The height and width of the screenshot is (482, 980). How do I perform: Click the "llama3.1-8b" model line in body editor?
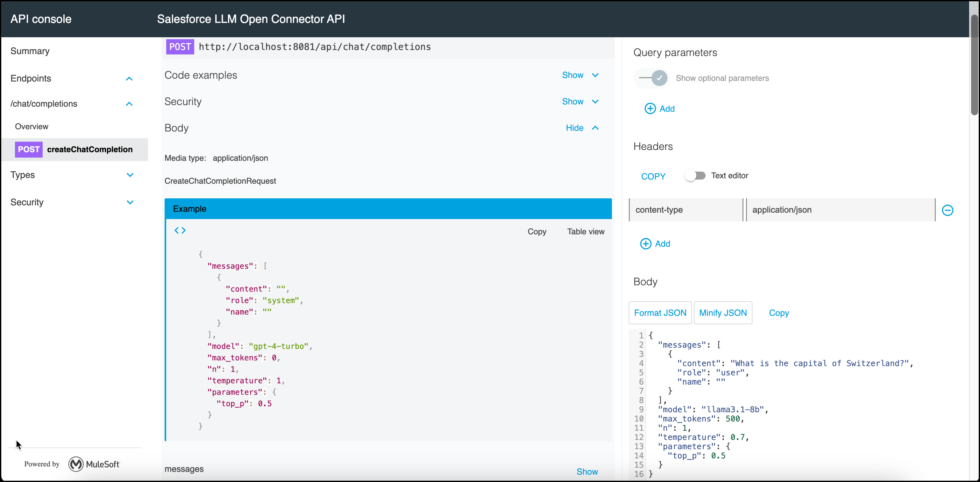pyautogui.click(x=713, y=409)
